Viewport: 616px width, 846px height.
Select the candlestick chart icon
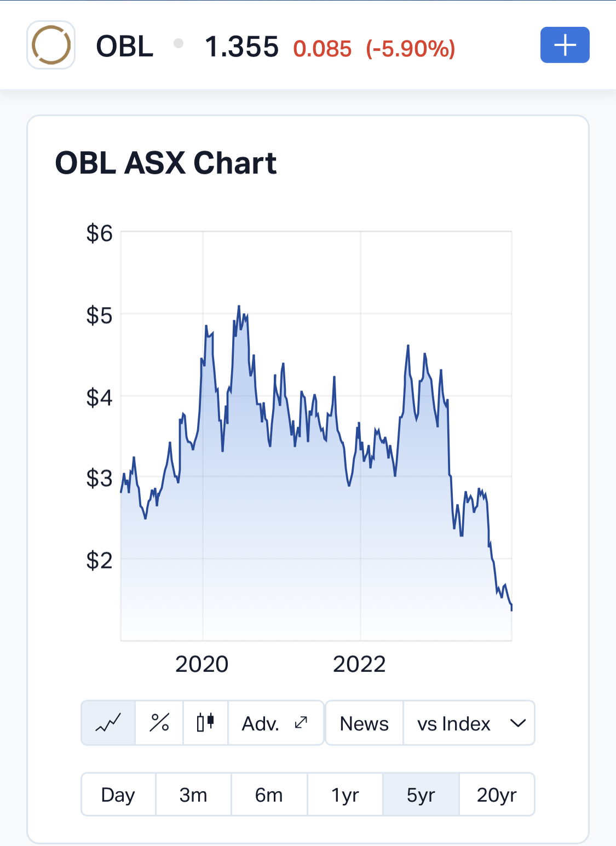(x=205, y=723)
